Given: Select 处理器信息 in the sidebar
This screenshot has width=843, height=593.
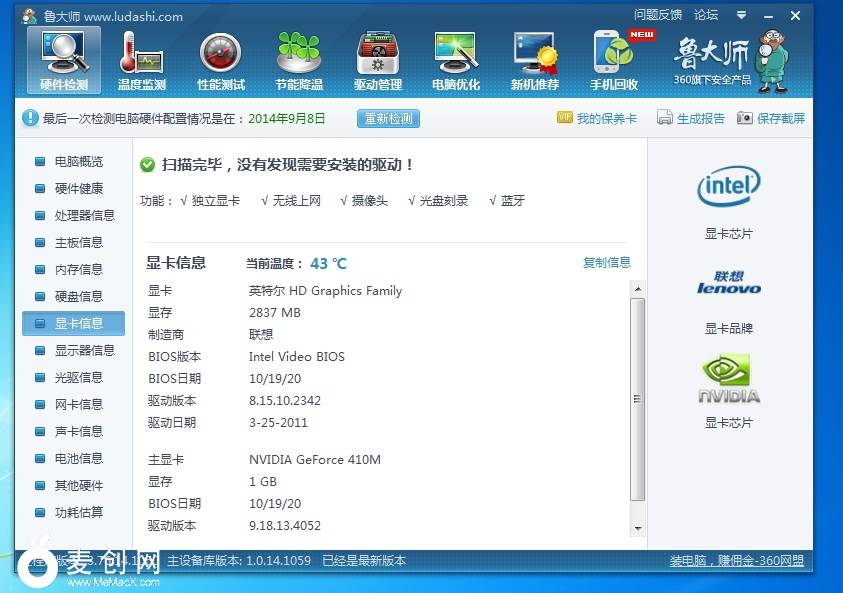Looking at the screenshot, I should coord(84,216).
